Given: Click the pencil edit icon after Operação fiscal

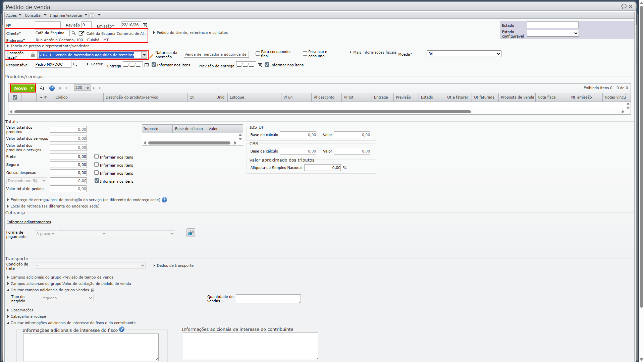Looking at the screenshot, I should pyautogui.click(x=151, y=56).
